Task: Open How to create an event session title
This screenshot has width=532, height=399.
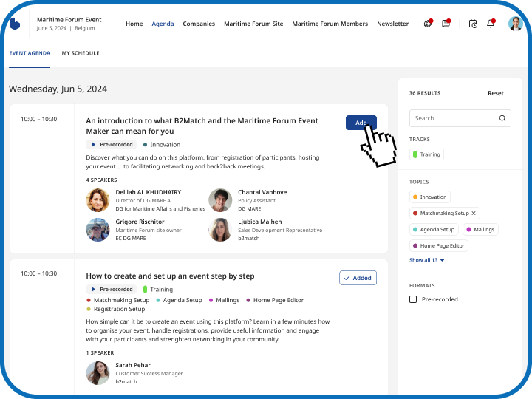Action: coord(170,276)
